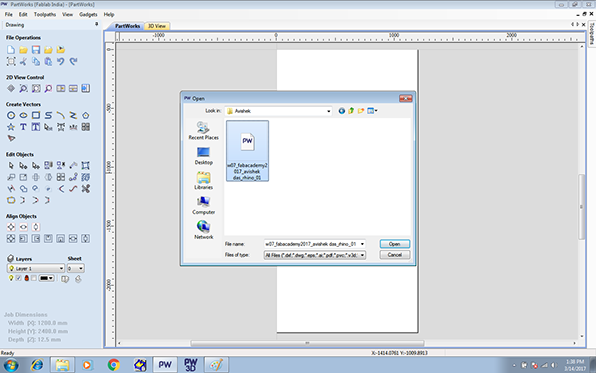Open the Files of type dropdown
Screen dimensions: 596x373
point(315,255)
